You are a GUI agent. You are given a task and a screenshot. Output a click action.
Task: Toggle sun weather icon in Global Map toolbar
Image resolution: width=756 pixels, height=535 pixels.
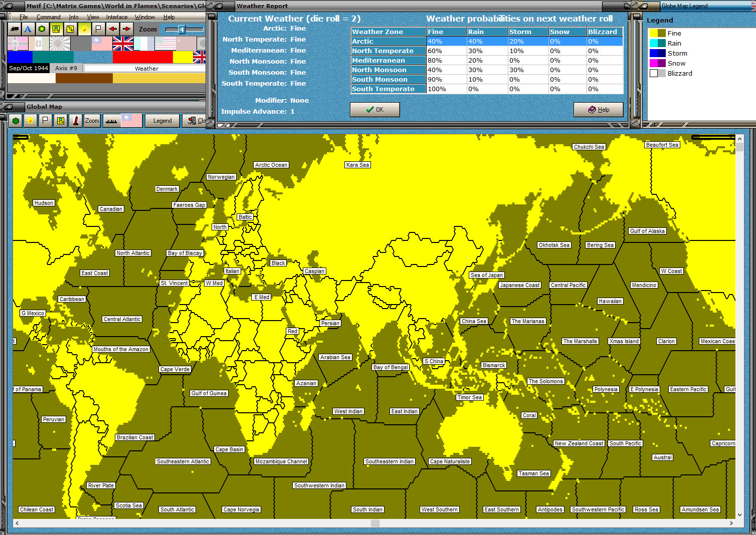pos(31,121)
